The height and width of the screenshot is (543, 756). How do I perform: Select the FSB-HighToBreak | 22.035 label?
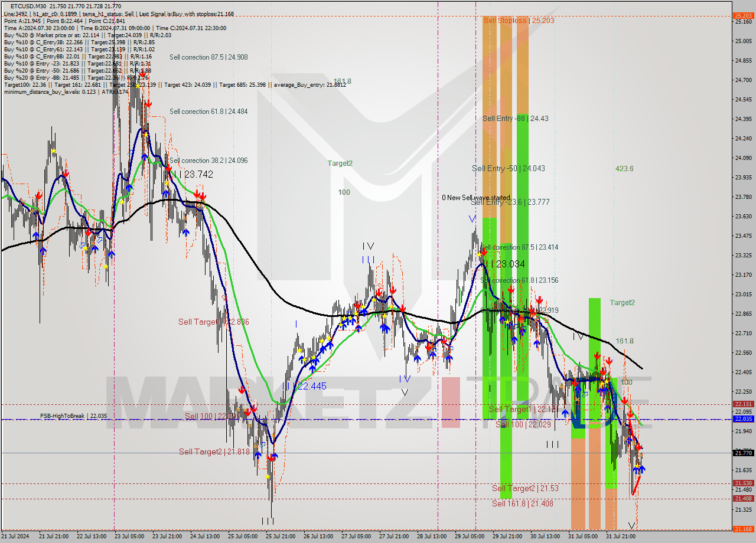point(74,416)
